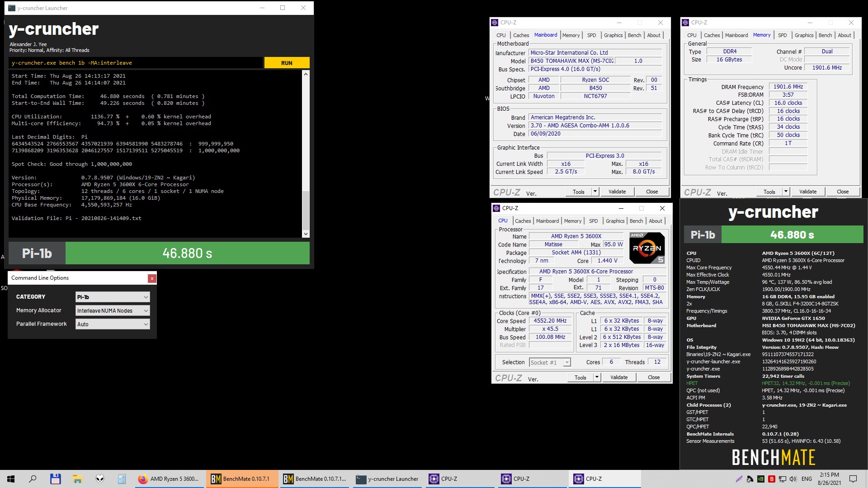Viewport: 868px width, 488px height.
Task: Open the Memory Allocator dropdown
Action: coord(113,310)
